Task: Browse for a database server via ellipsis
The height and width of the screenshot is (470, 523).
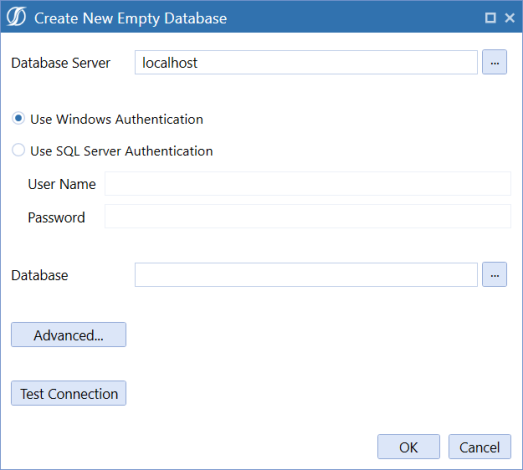Action: (x=494, y=62)
